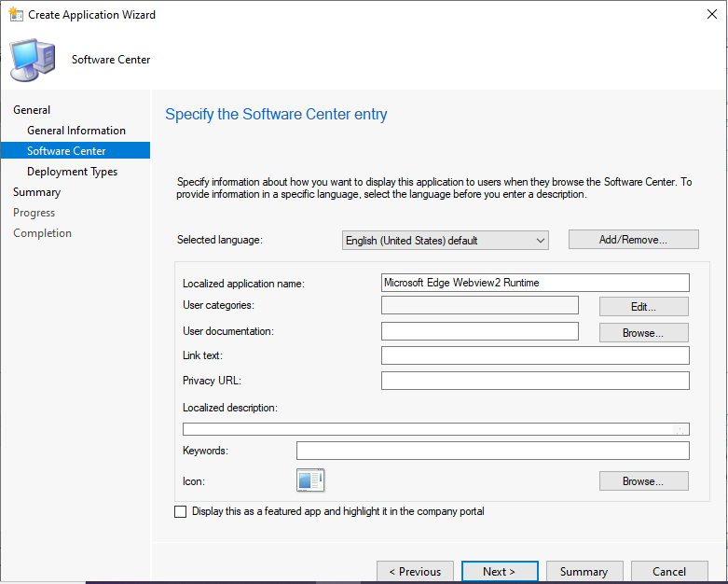The height and width of the screenshot is (584, 728).
Task: Click the 'Icon:' label
Action: 194,481
